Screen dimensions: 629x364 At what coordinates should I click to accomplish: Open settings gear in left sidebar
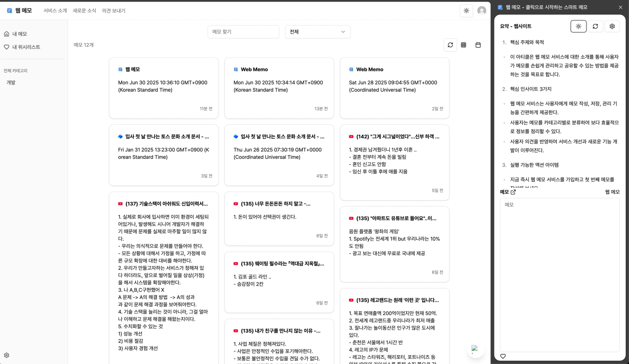7,355
